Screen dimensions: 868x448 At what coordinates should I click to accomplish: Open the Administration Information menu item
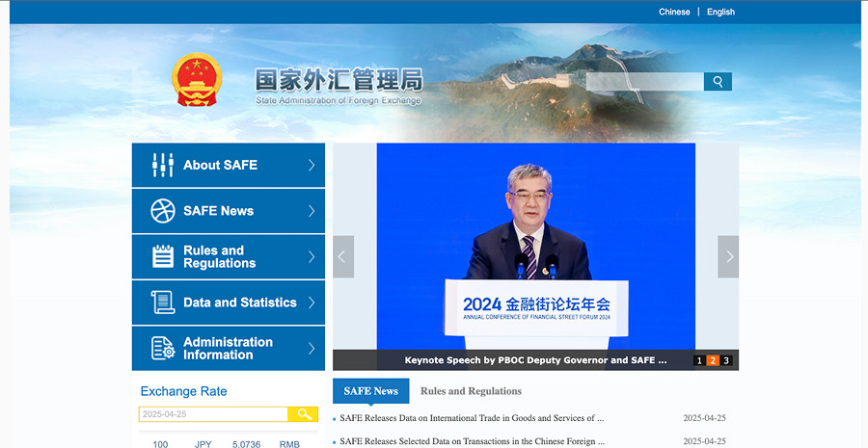click(x=228, y=349)
